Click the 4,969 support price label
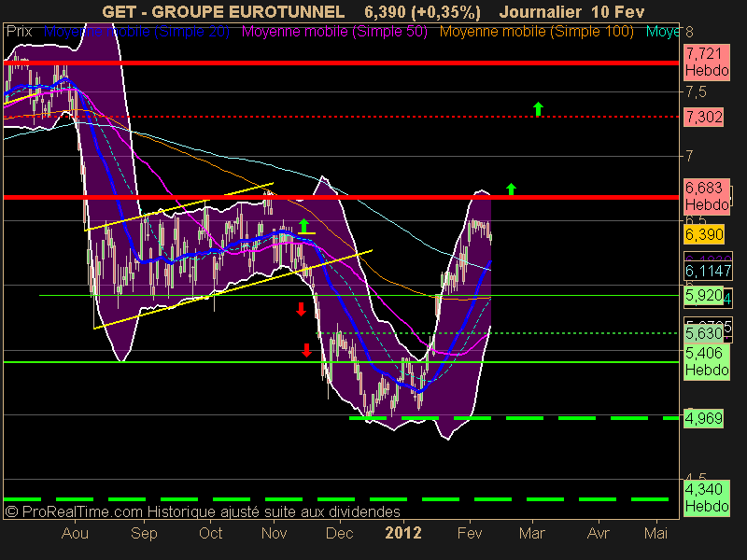 pos(704,418)
